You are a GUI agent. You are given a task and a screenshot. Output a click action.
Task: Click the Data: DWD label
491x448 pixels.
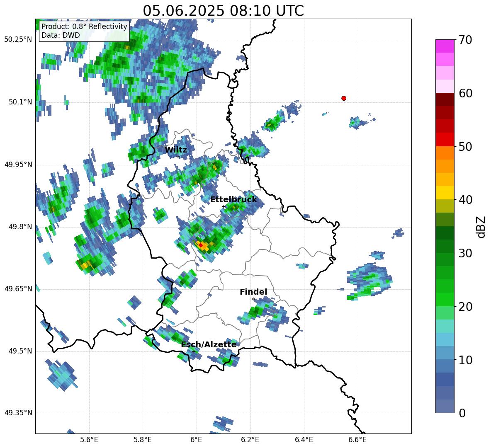point(61,35)
